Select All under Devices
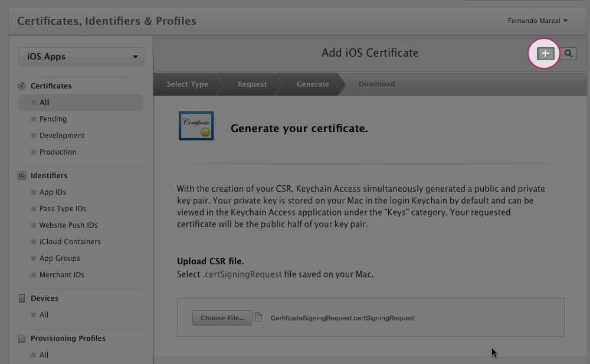Viewport: 590px width, 364px height. point(44,314)
